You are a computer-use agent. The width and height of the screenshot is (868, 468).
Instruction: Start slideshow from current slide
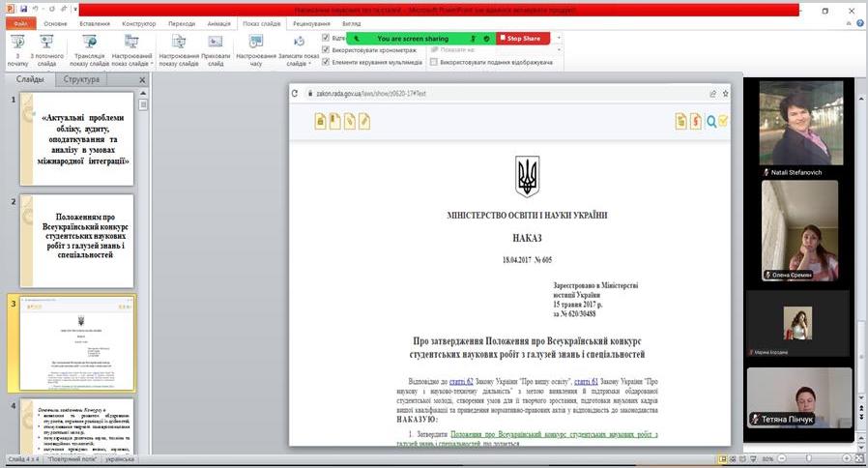[46, 50]
